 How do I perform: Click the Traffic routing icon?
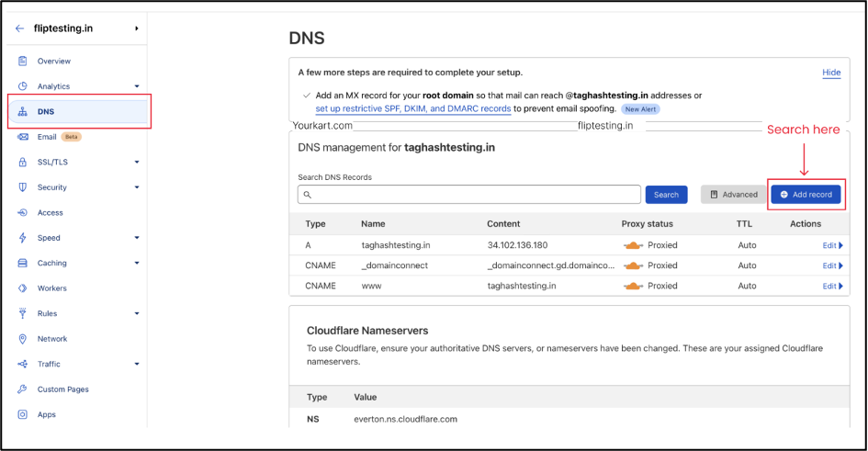(22, 364)
